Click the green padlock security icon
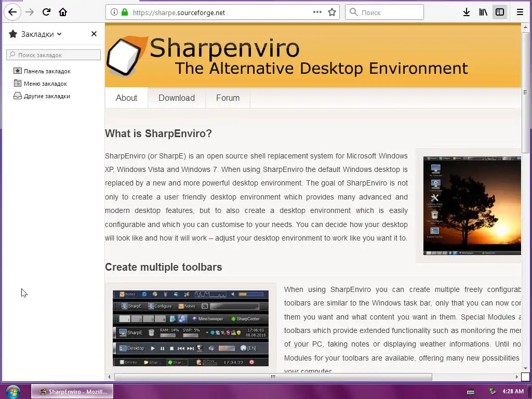 pos(125,12)
